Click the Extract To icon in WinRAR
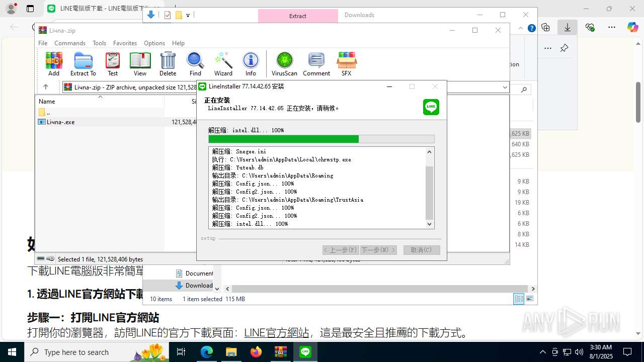The image size is (644, 362). (x=83, y=64)
